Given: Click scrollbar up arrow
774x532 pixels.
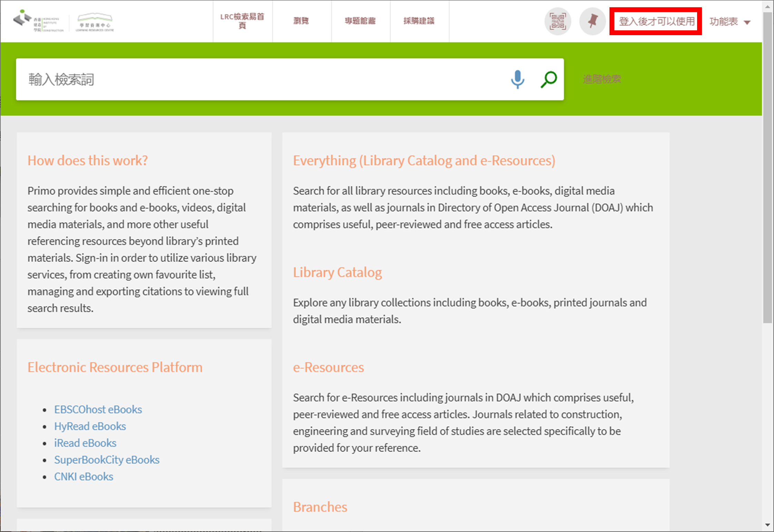Looking at the screenshot, I should pyautogui.click(x=768, y=6).
